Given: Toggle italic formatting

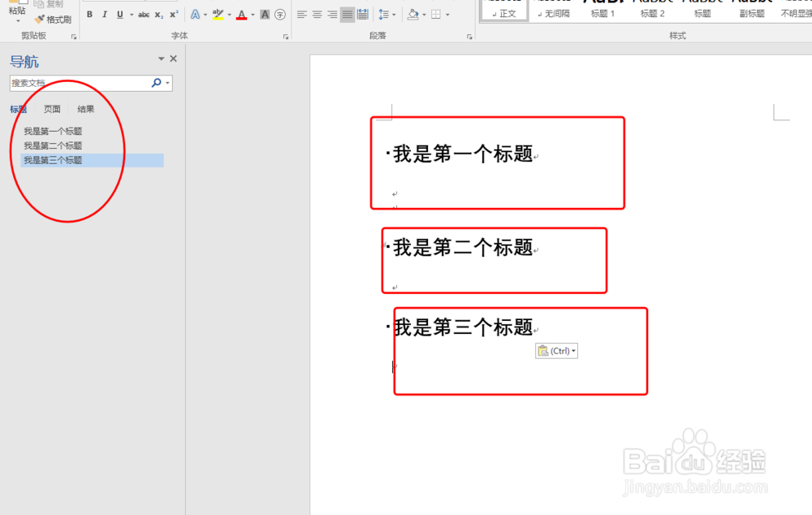Looking at the screenshot, I should (x=105, y=15).
